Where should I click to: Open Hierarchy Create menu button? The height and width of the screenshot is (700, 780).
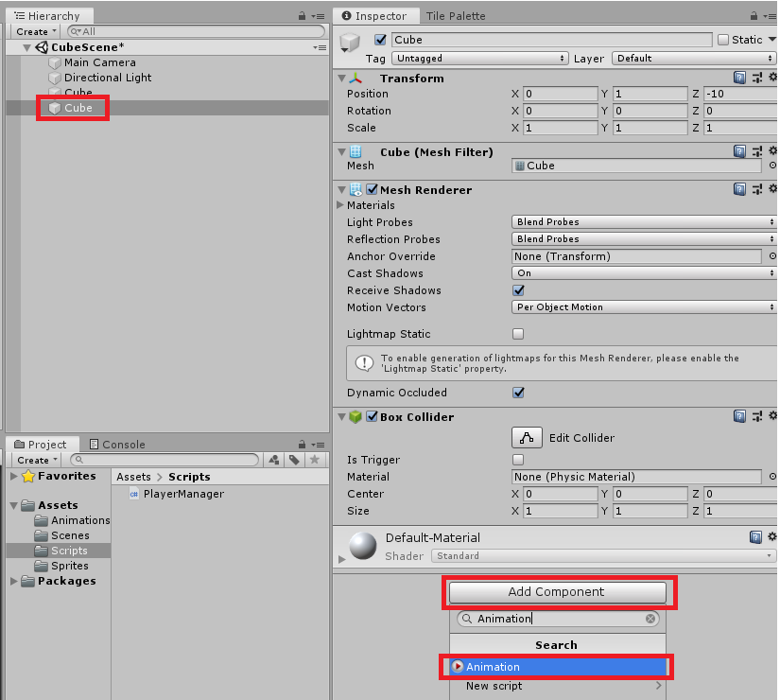36,31
